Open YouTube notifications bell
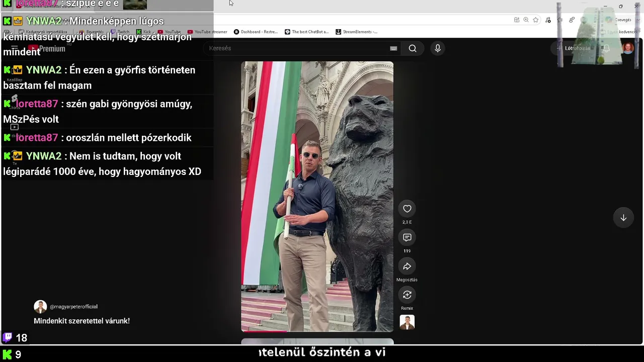Screen dimensions: 644x362 click(606, 48)
